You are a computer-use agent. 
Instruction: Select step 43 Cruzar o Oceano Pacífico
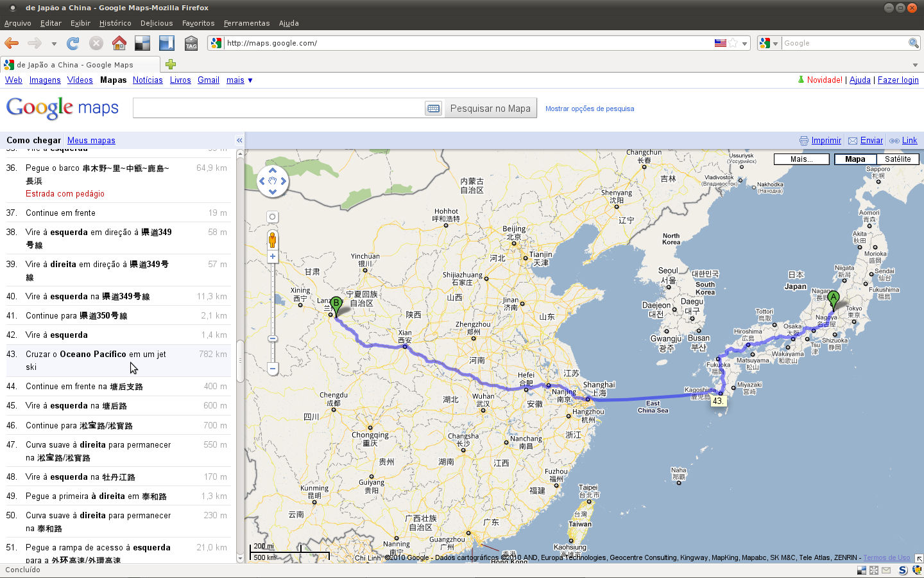tap(118, 360)
